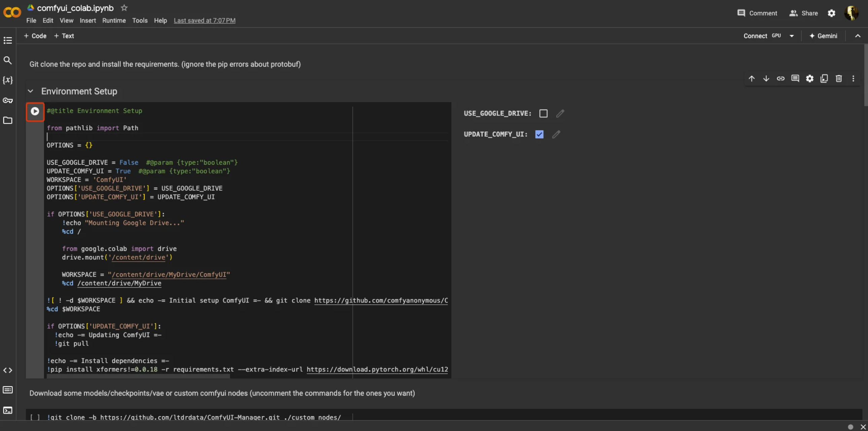Screen dimensions: 868x431
Task: Open the table of contents sidebar
Action: tap(7, 40)
